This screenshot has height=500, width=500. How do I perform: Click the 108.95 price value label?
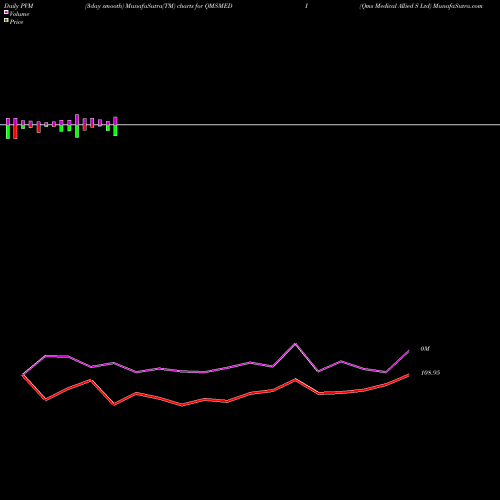coord(430,373)
